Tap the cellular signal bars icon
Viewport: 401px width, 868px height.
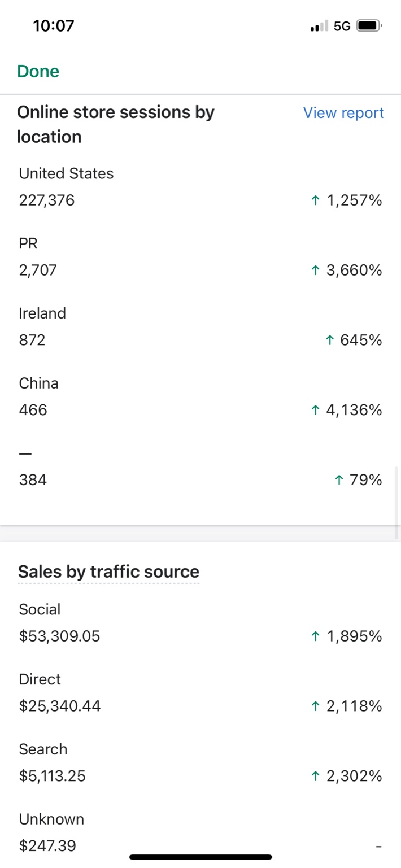[319, 27]
